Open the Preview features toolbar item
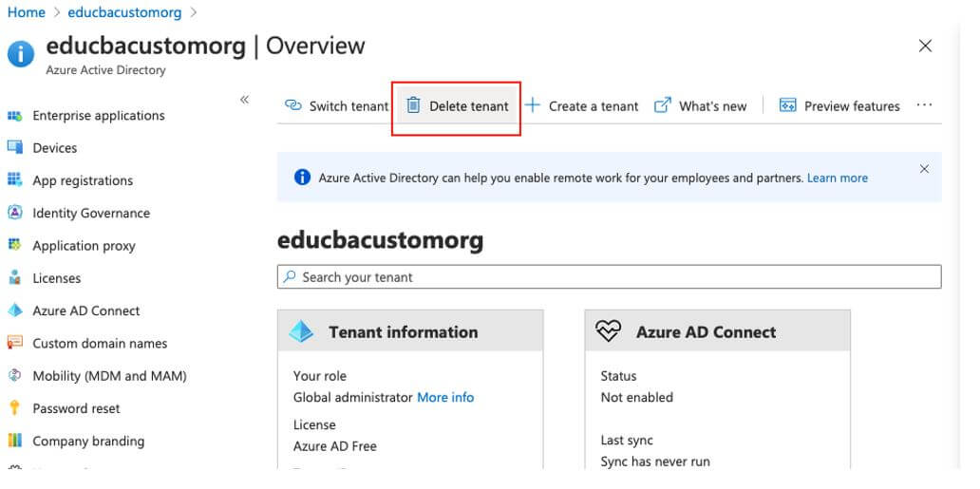 839,106
